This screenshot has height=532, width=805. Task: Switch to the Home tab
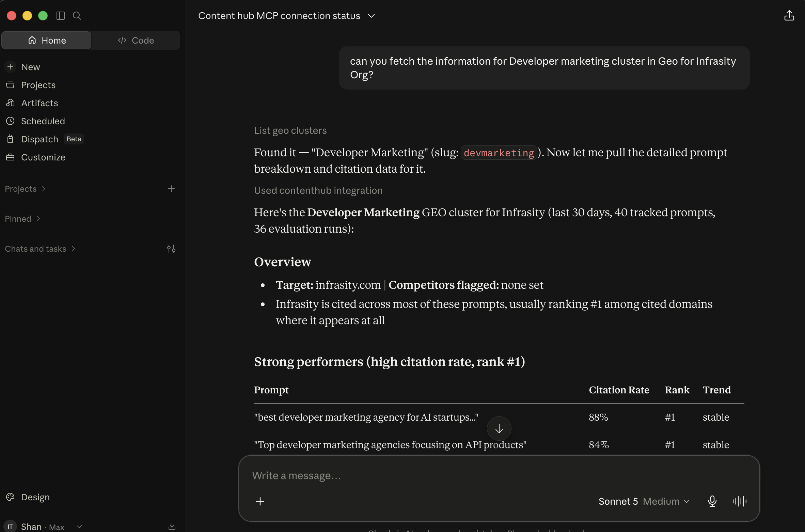pos(46,40)
